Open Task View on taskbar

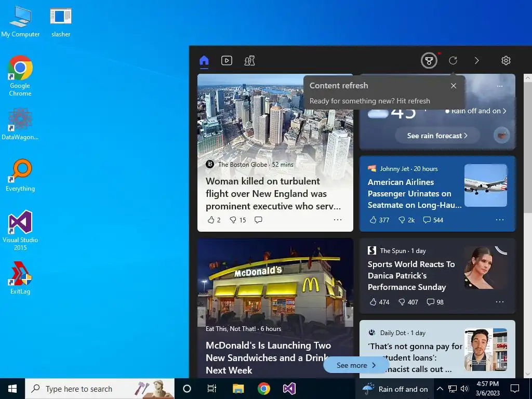pos(212,389)
